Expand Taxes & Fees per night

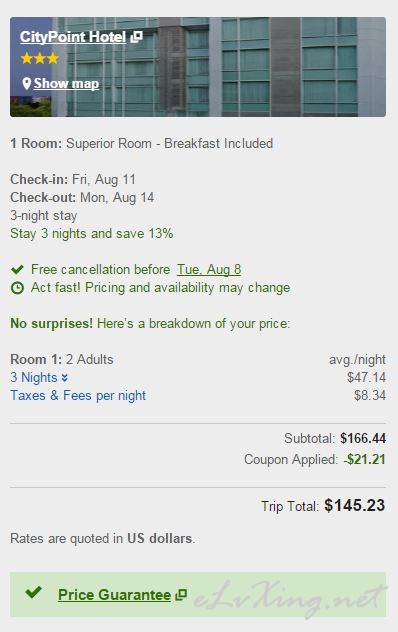pos(78,395)
